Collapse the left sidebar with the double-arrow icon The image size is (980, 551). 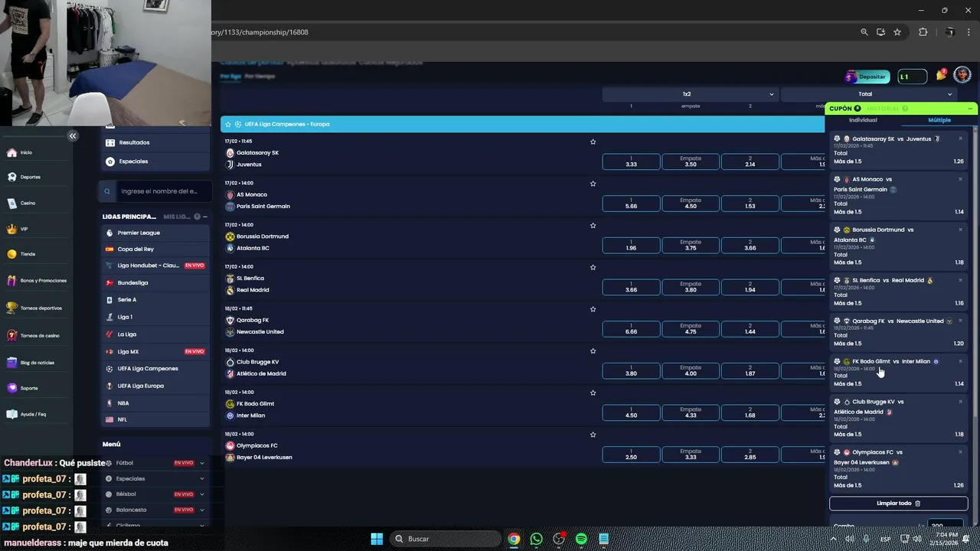tap(73, 135)
